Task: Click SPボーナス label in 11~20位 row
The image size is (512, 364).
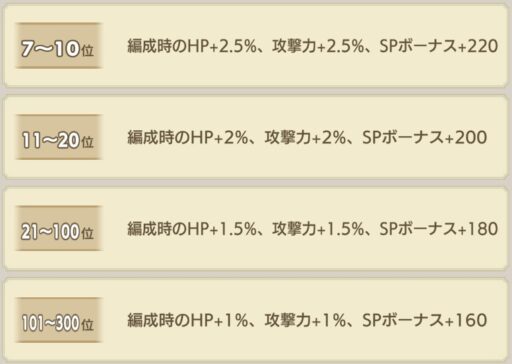Action: point(403,137)
